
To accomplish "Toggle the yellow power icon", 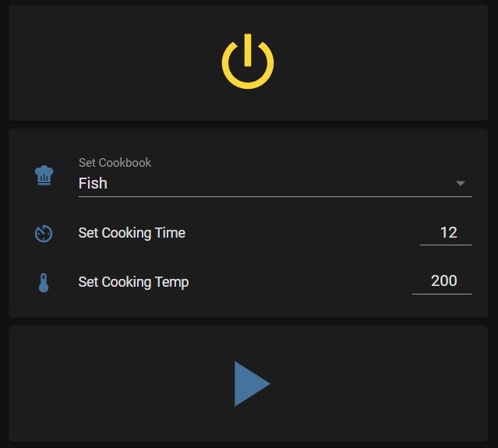I will click(x=248, y=62).
